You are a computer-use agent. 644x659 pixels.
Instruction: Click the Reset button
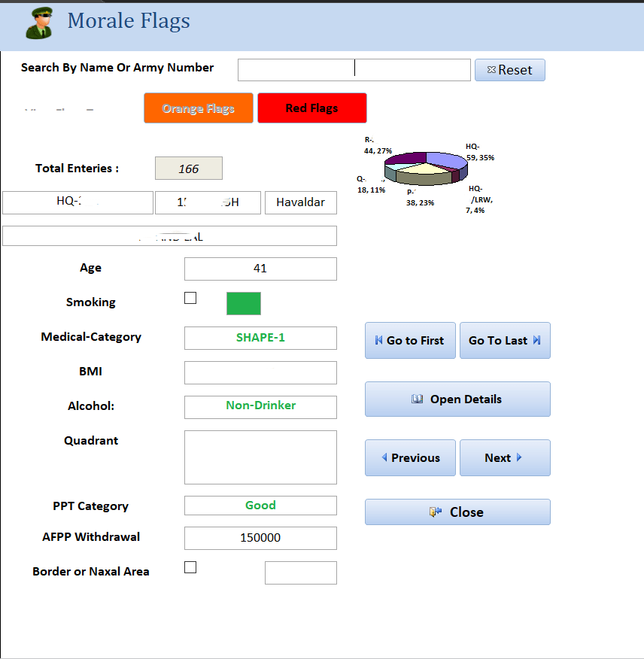point(509,70)
